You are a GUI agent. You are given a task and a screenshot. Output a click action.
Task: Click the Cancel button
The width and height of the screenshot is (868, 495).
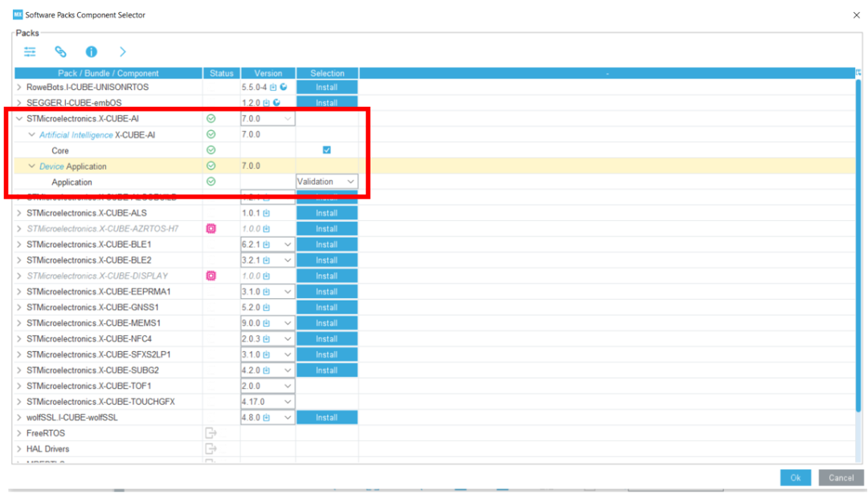[841, 478]
